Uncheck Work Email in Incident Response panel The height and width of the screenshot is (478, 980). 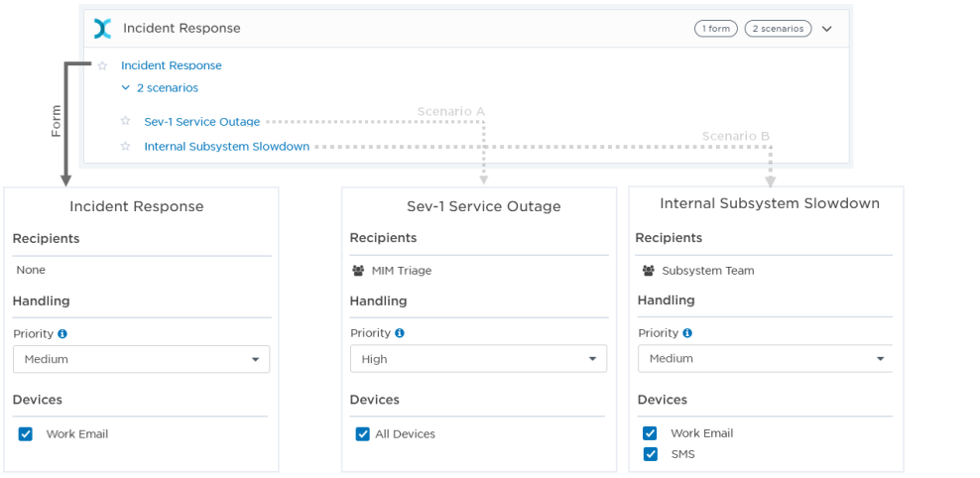point(26,434)
